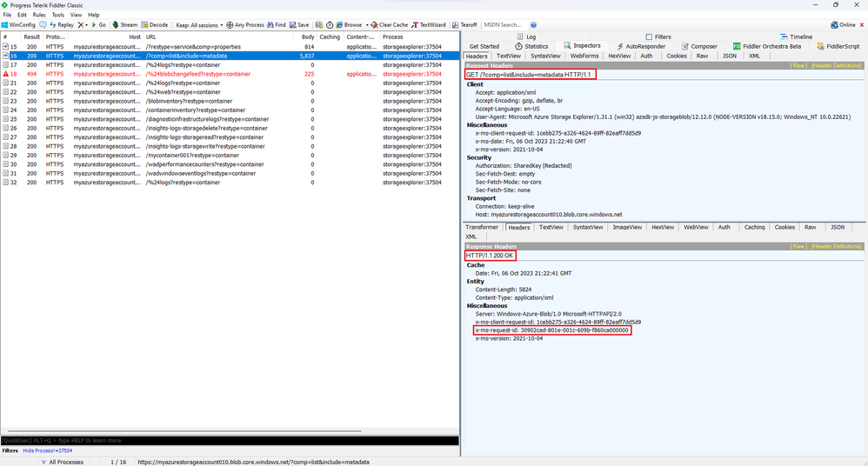The image size is (868, 466).
Task: Open Fiddler Orchestra Beta tab
Action: coord(767,46)
